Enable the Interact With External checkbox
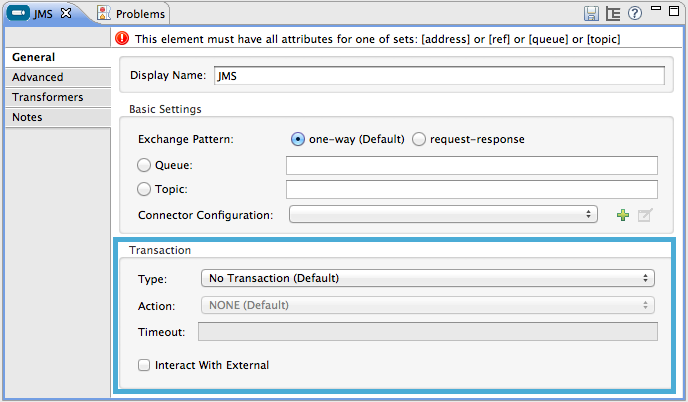The height and width of the screenshot is (402, 688). [x=144, y=365]
